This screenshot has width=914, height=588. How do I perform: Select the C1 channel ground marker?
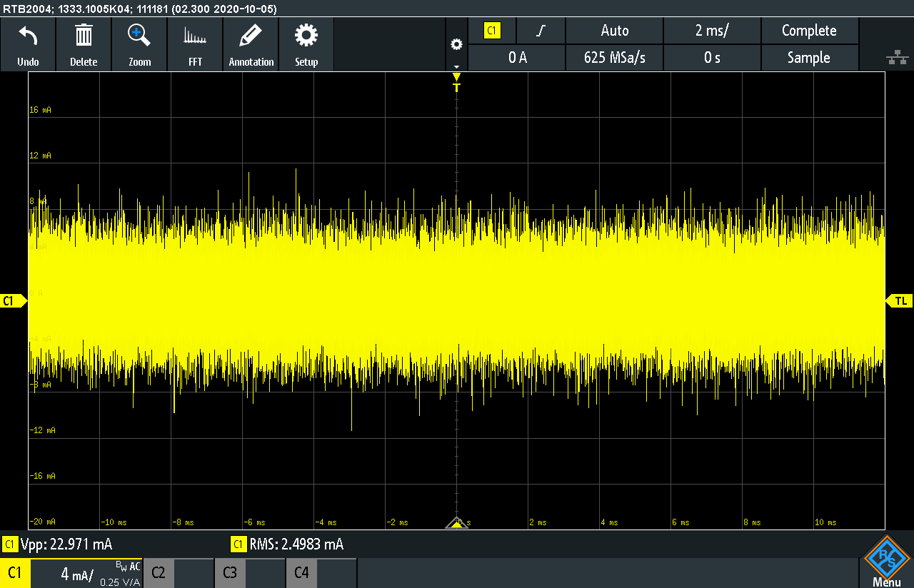pos(13,301)
